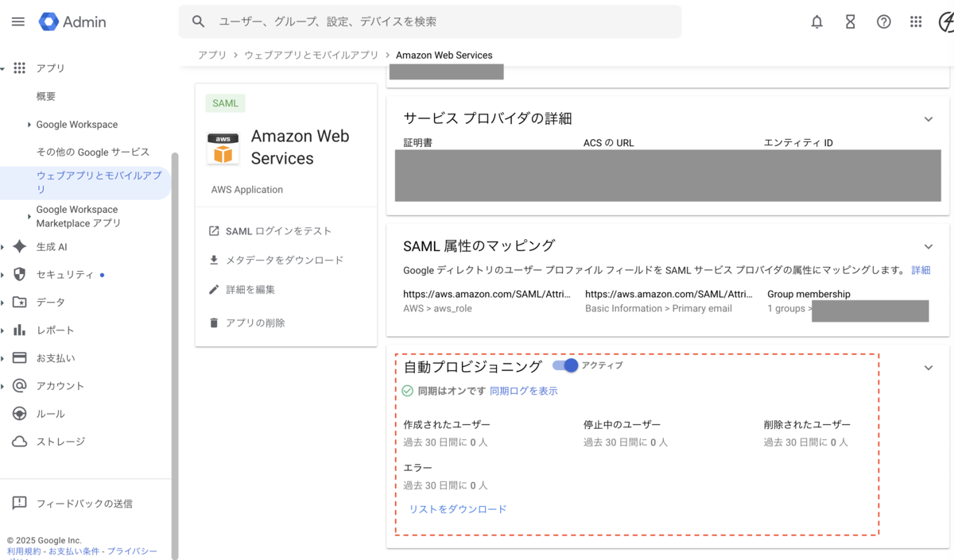Click 詳細を編集
Image resolution: width=954 pixels, height=560 pixels.
(x=250, y=289)
